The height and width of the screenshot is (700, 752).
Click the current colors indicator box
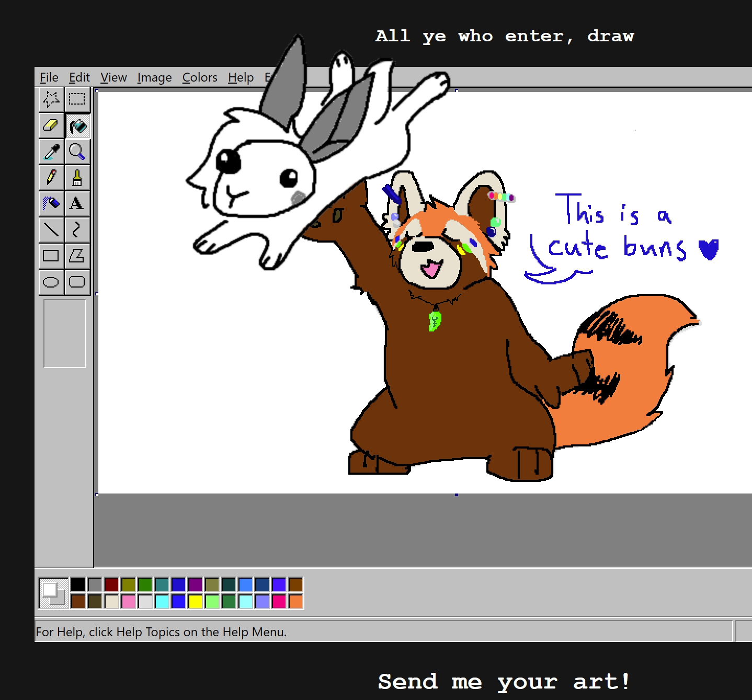tap(53, 593)
